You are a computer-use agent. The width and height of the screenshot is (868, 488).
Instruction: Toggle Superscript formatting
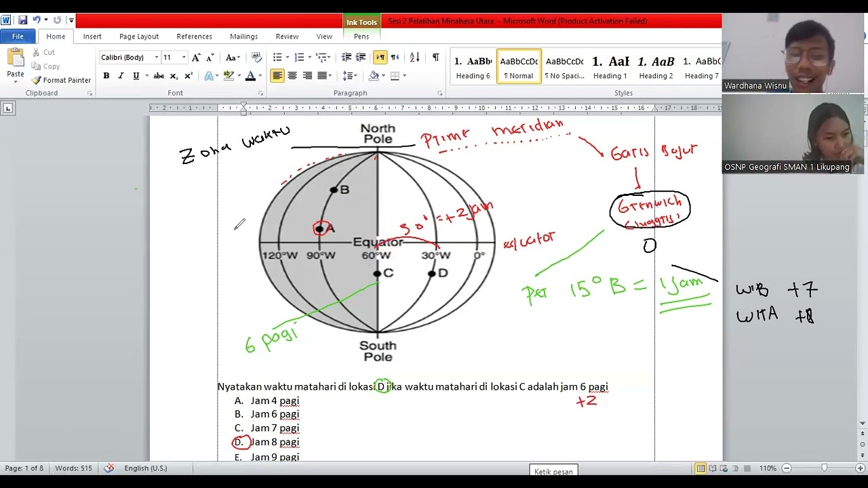pos(189,76)
